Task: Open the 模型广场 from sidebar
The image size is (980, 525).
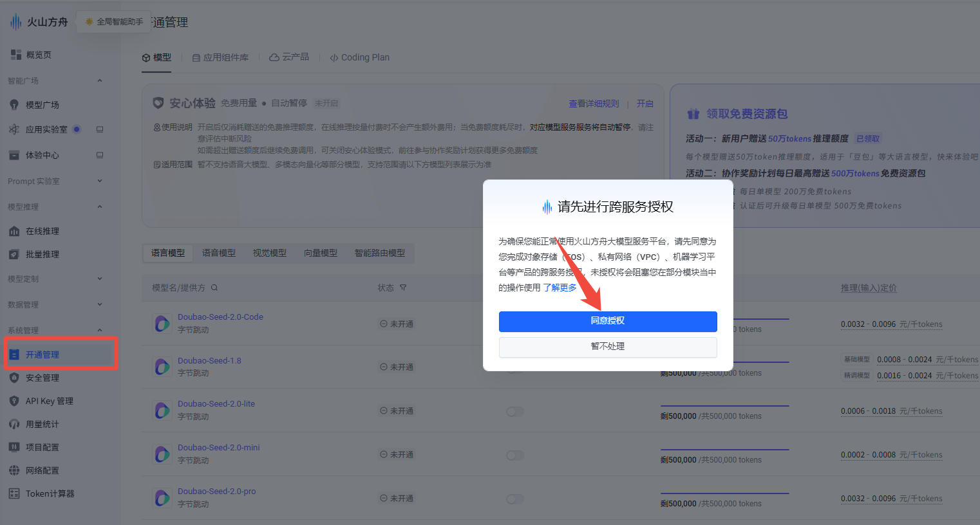Action: point(45,104)
